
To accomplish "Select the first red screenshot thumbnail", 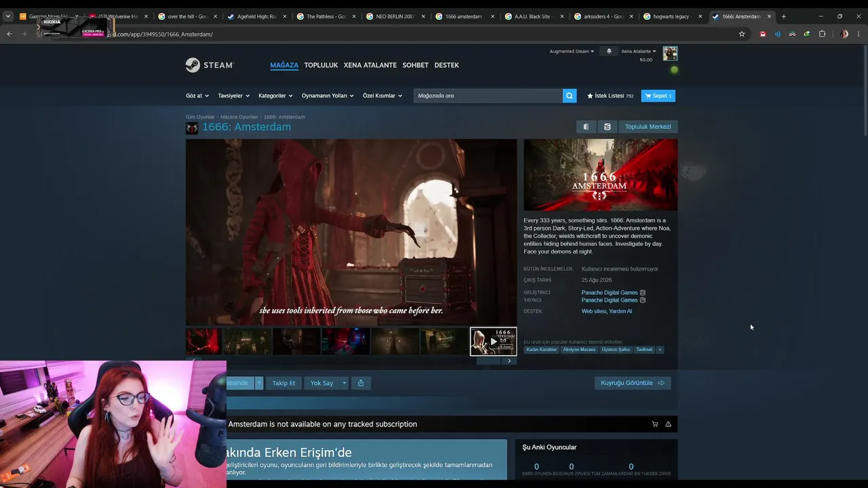I will click(203, 342).
